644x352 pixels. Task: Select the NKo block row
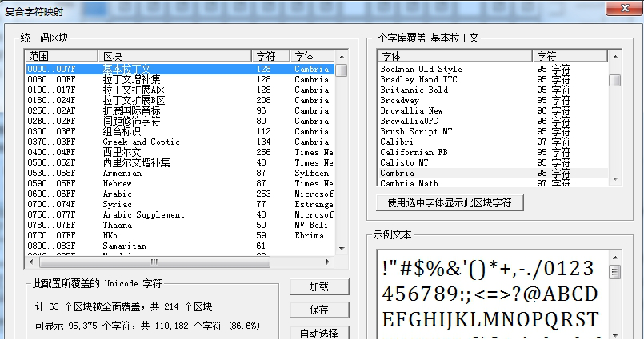(x=180, y=235)
